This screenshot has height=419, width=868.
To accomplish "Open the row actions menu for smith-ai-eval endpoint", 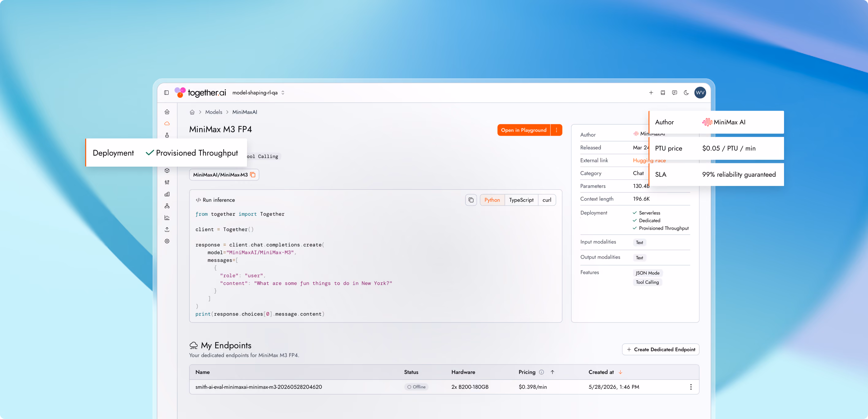I will (691, 387).
